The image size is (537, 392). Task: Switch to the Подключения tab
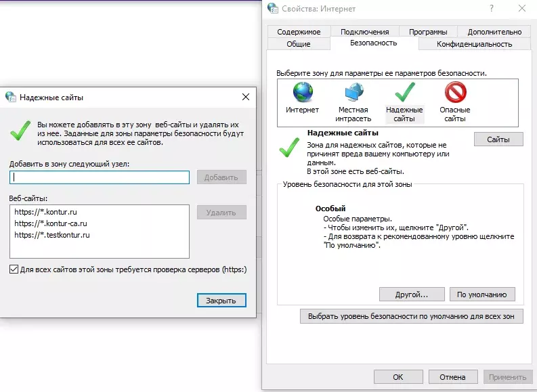click(365, 32)
